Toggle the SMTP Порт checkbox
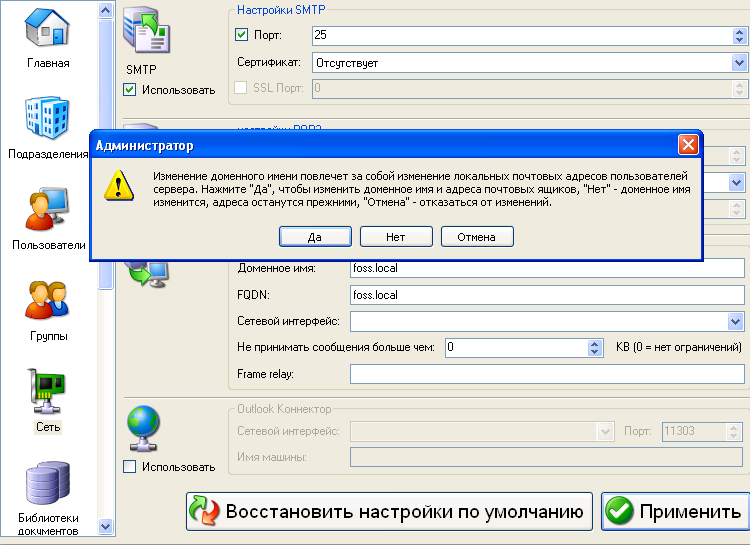The image size is (750, 545). 241,36
